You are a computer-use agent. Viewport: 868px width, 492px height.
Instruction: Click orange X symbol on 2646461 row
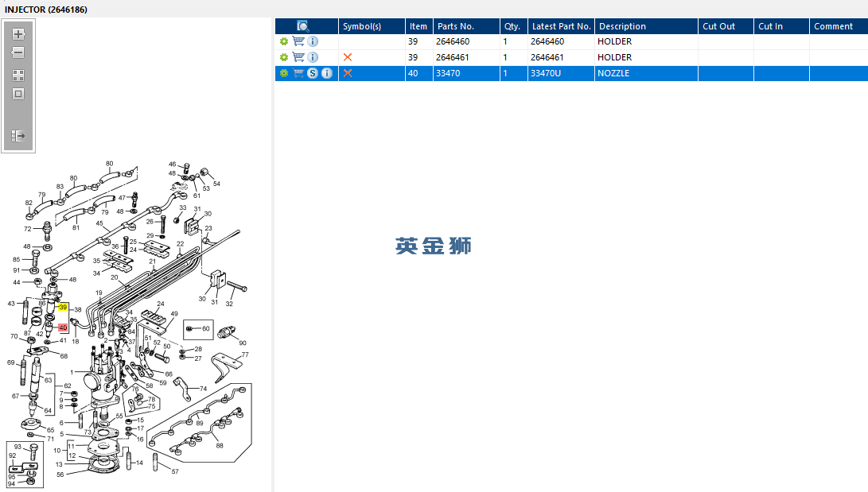[x=348, y=57]
